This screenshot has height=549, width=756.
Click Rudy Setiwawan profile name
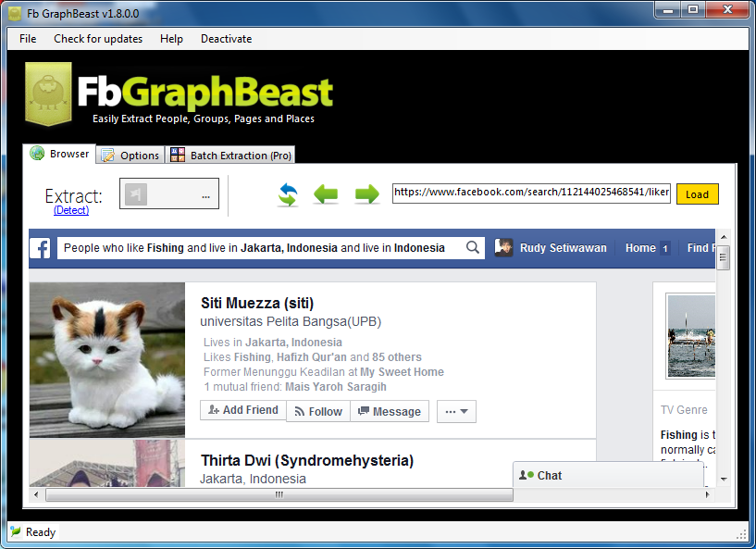564,248
